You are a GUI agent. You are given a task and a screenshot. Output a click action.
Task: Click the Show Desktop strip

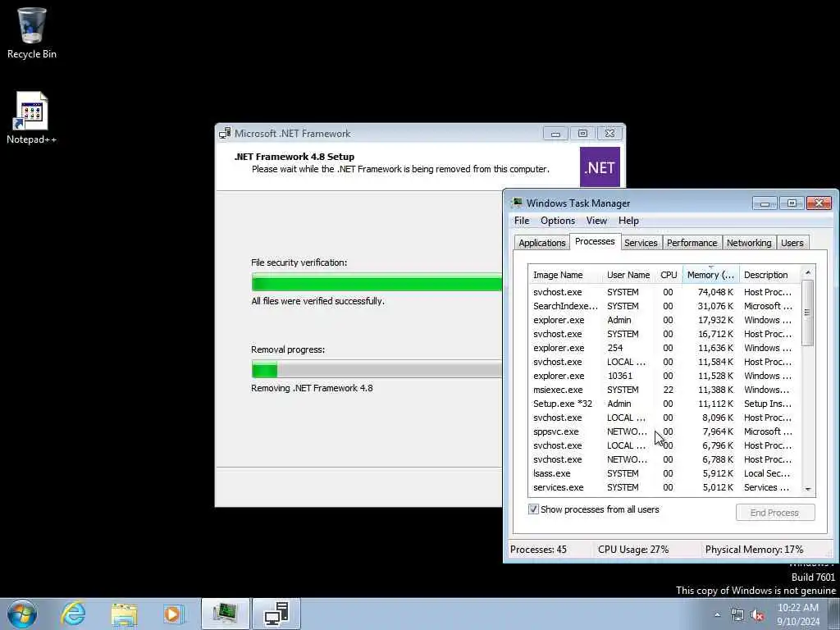click(x=835, y=614)
